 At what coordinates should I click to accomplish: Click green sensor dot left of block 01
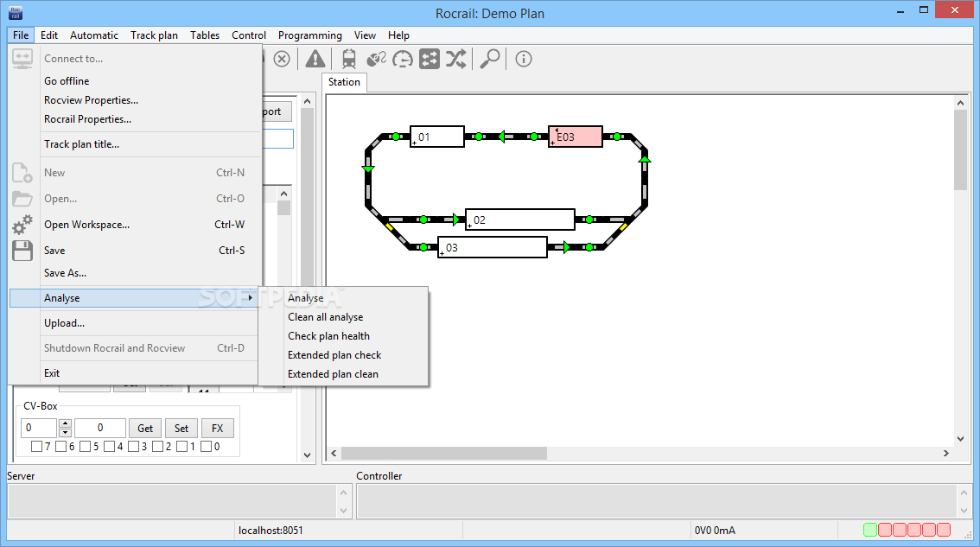[x=396, y=137]
